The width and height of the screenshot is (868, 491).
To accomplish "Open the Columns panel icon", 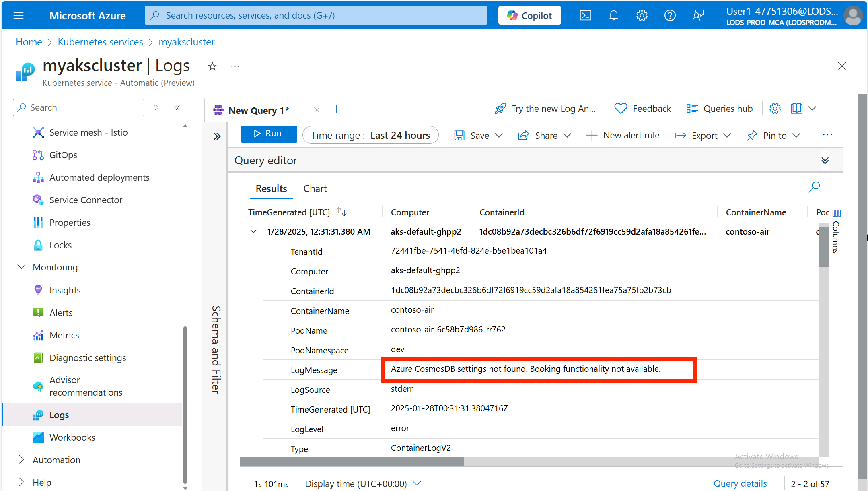I will [837, 213].
